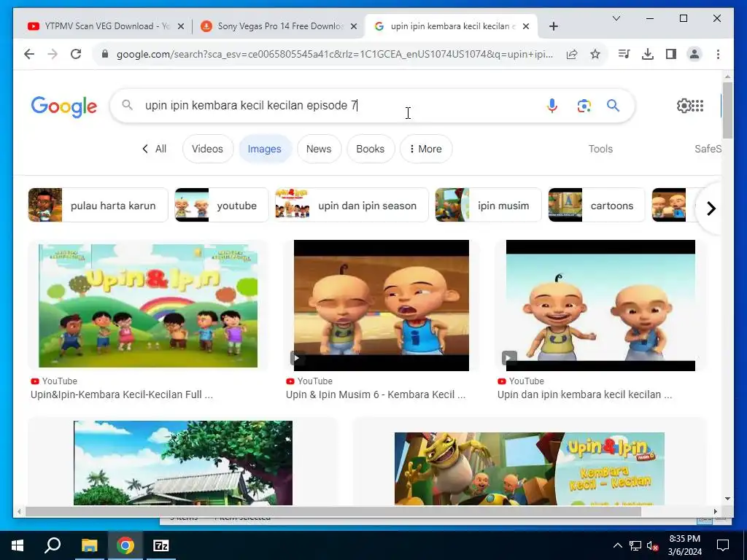Select the Images search filter
The width and height of the screenshot is (747, 560).
coord(264,149)
